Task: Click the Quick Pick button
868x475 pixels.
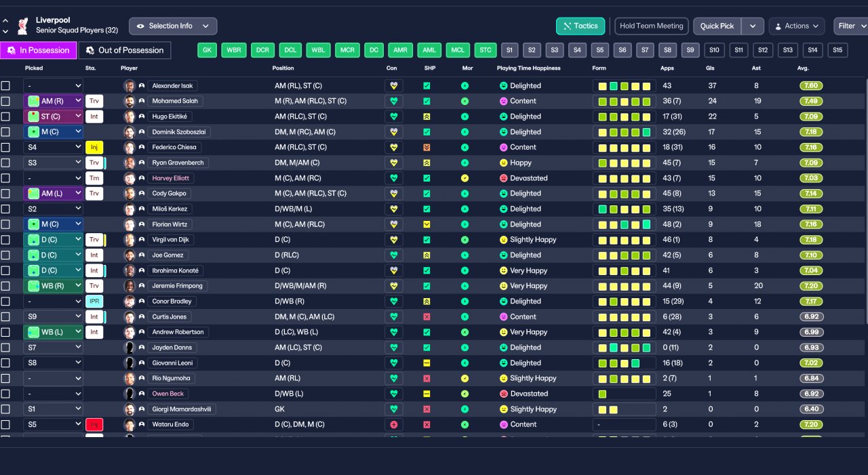Action: [717, 26]
